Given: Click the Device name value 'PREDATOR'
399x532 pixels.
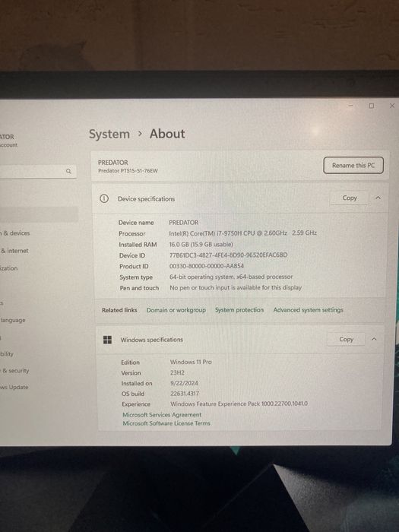Looking at the screenshot, I should pyautogui.click(x=184, y=223).
